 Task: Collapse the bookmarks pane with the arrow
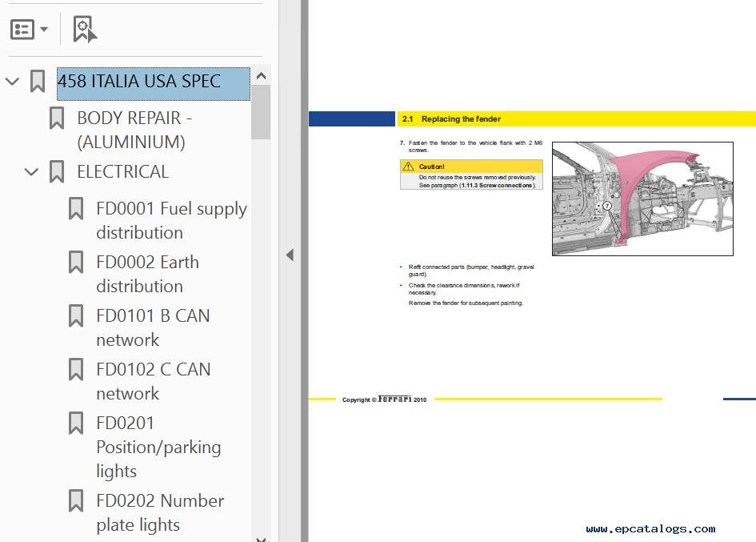click(290, 255)
